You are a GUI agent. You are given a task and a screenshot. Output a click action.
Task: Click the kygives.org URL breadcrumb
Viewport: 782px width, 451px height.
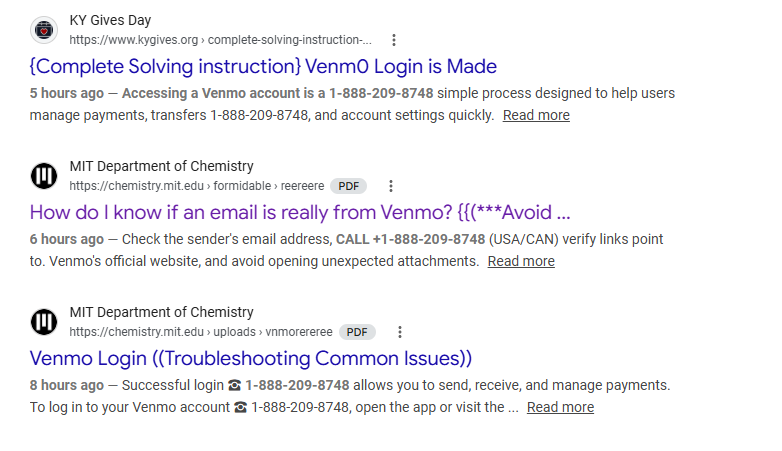tap(220, 40)
